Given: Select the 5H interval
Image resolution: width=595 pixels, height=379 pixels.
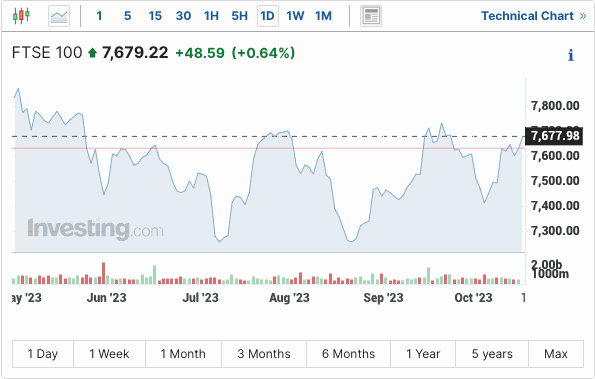Looking at the screenshot, I should click(x=239, y=16).
